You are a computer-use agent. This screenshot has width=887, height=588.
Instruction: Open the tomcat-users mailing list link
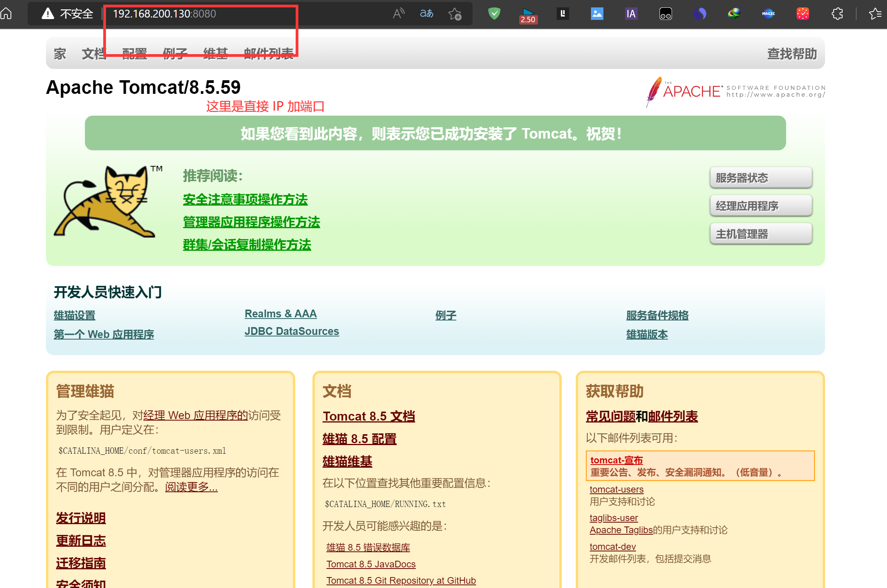[x=617, y=489]
